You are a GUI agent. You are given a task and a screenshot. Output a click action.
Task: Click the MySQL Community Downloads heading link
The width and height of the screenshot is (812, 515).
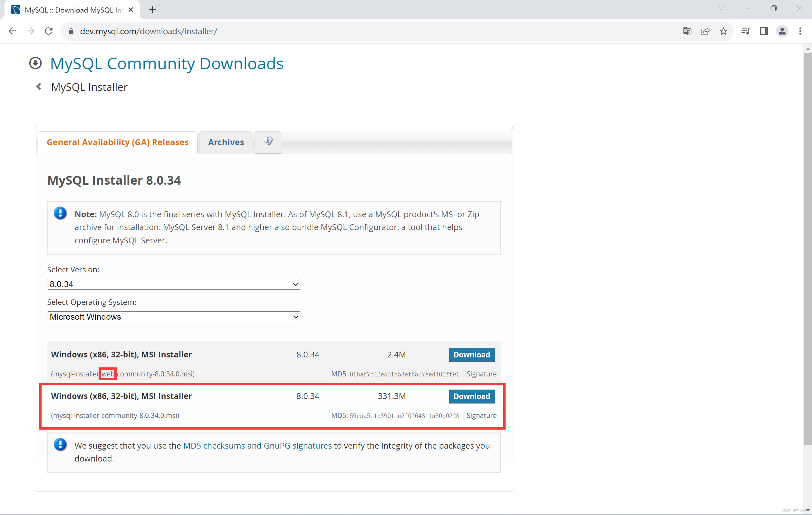point(167,63)
